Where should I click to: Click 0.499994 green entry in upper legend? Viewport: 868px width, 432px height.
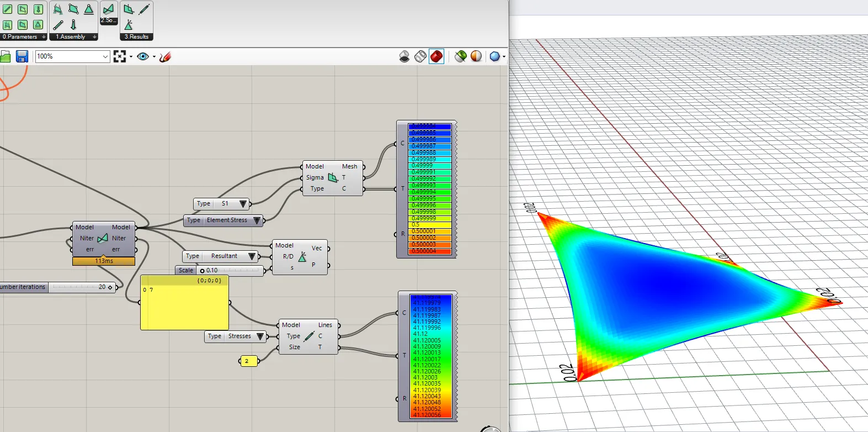[x=430, y=192]
